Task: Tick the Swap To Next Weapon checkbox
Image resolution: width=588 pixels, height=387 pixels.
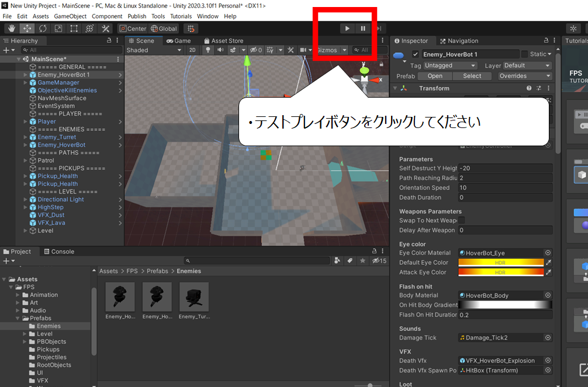Action: tap(462, 220)
